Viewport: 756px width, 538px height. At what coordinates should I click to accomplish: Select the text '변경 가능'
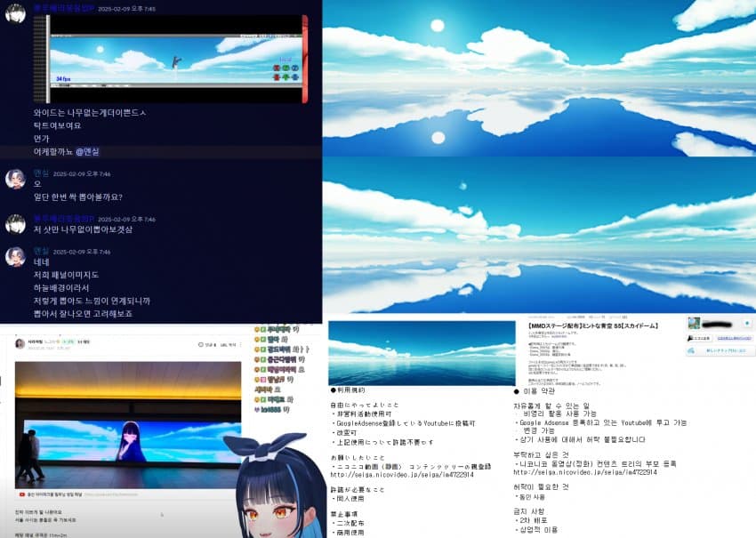539,430
